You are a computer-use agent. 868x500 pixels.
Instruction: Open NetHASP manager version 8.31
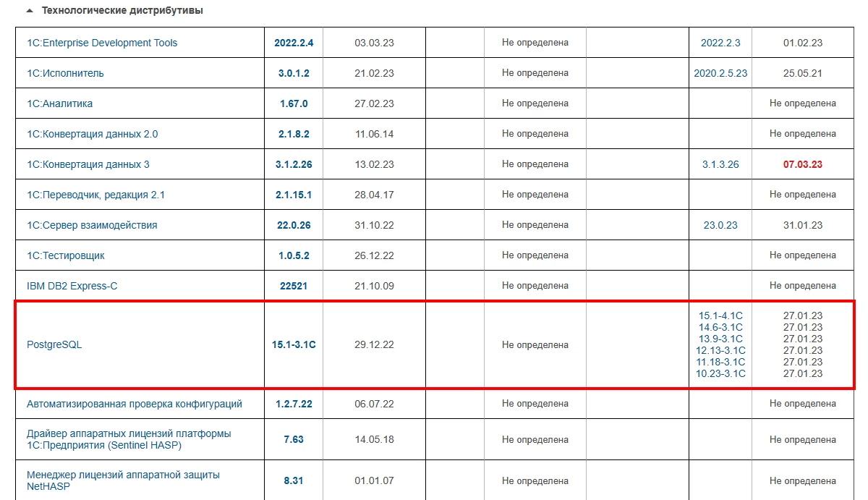pos(294,480)
